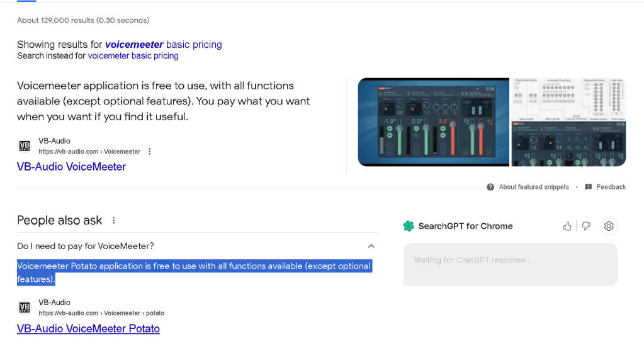Click the 'VB-Audio' site name above the Voicemeeter link

click(x=54, y=141)
